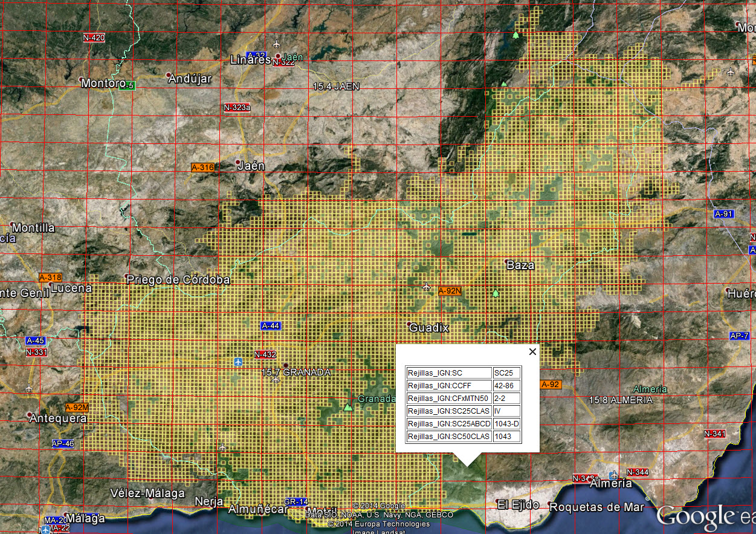Click the 1043-D value in the balloon table
Viewport: 756px width, 534px height.
506,424
